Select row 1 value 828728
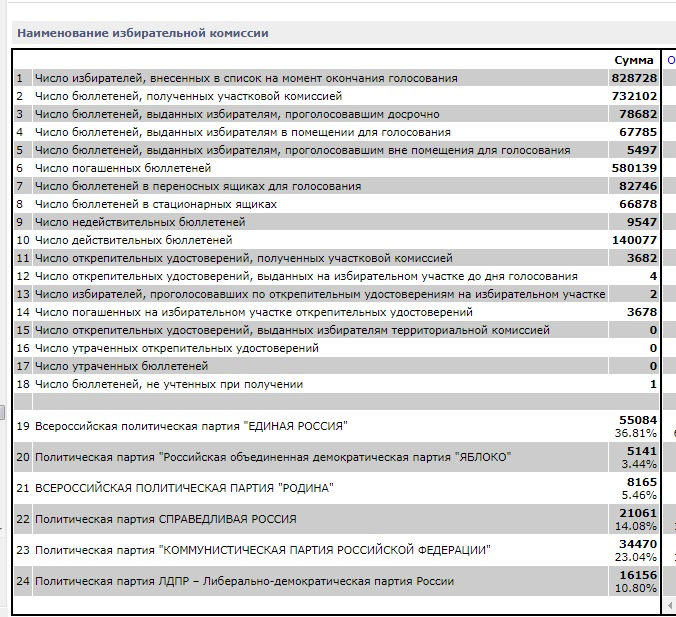The height and width of the screenshot is (617, 676). [x=634, y=78]
